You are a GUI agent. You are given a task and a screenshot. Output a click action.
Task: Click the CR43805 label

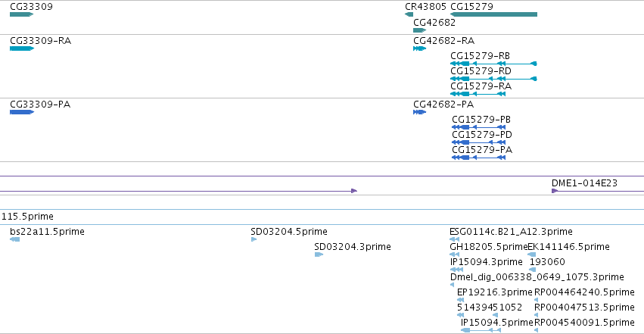425,7
